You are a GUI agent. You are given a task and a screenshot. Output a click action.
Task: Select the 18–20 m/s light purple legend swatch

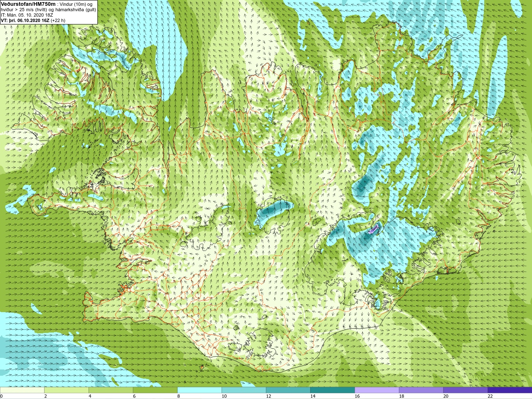[421, 390]
